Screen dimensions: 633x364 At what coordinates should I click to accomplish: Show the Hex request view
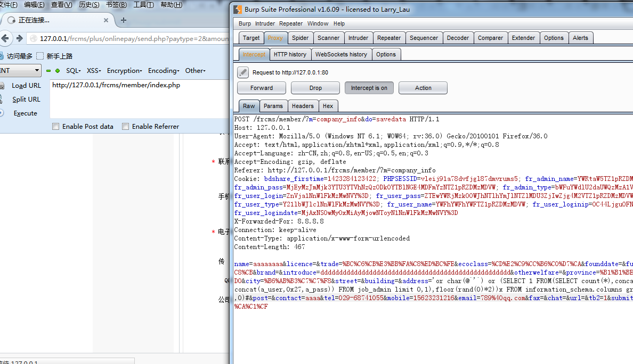point(328,106)
